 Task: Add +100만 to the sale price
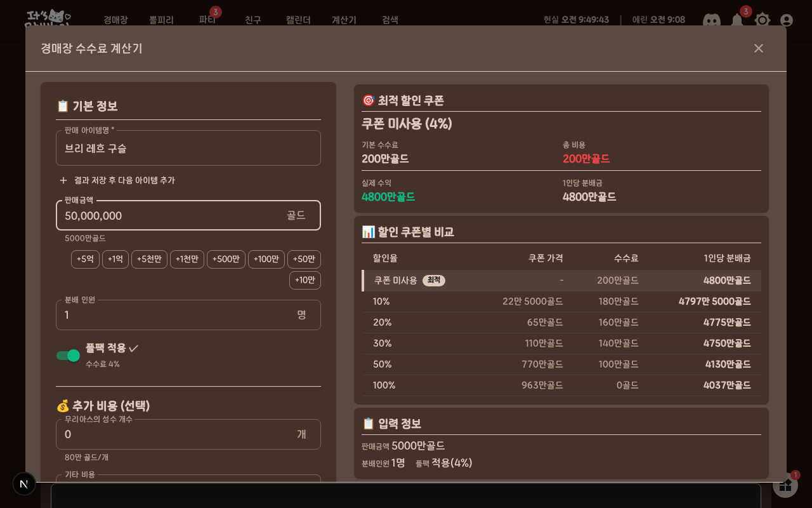click(x=266, y=259)
